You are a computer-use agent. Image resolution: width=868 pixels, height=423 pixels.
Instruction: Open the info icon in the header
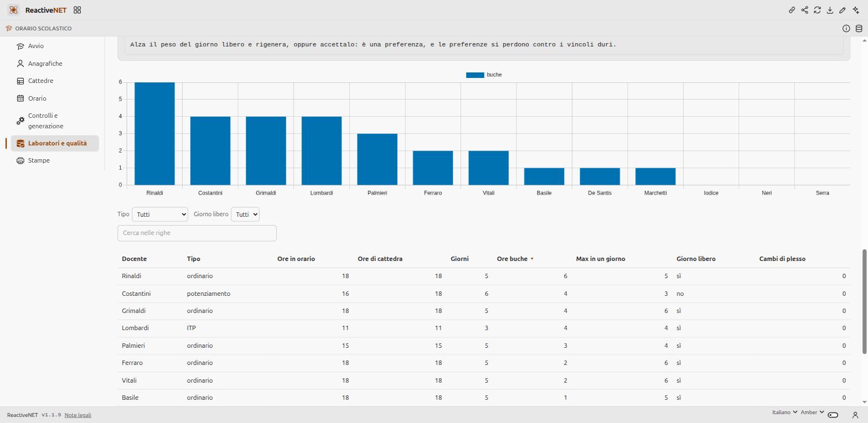point(846,28)
